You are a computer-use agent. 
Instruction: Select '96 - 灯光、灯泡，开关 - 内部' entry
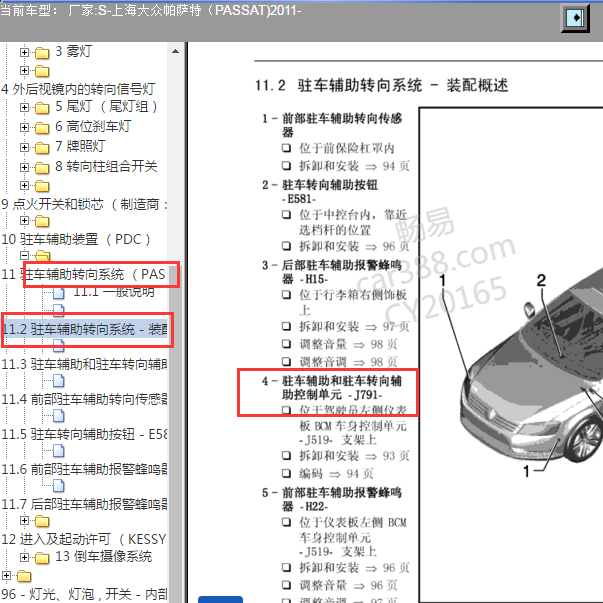pyautogui.click(x=84, y=594)
